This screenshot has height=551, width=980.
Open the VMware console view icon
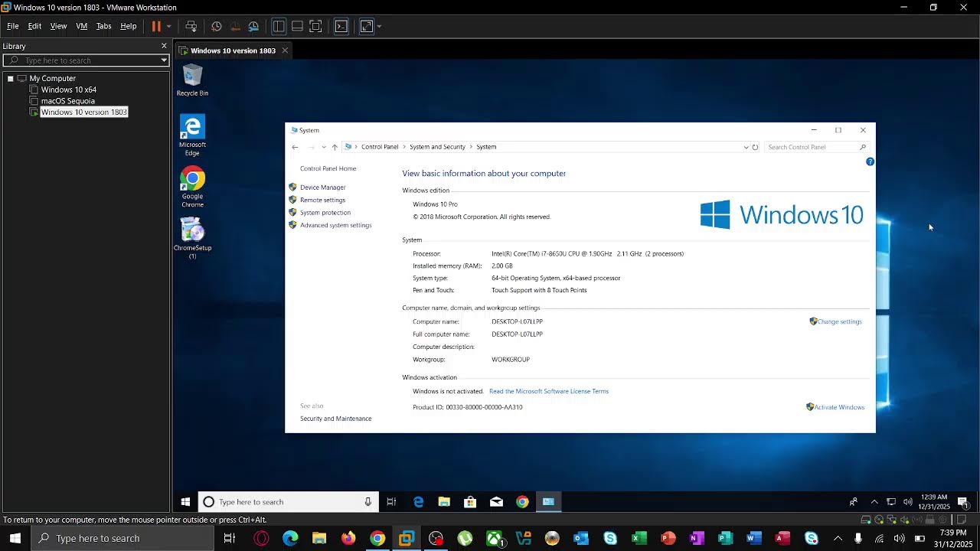pyautogui.click(x=341, y=26)
